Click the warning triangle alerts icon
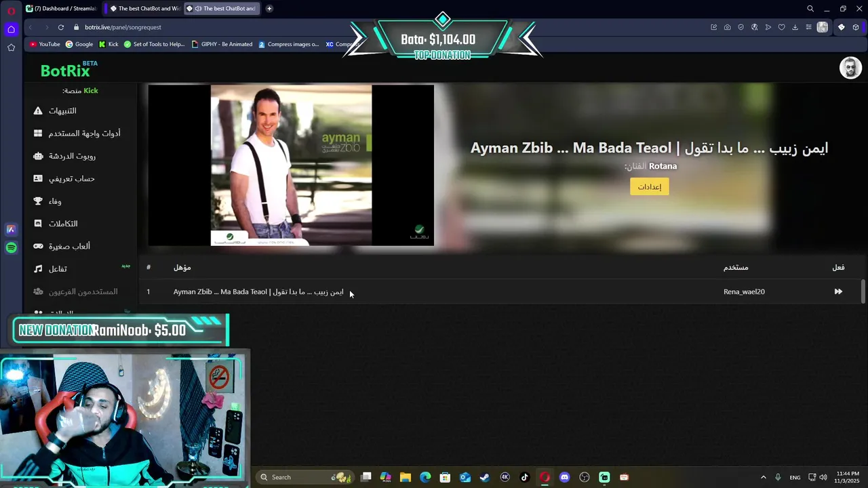This screenshot has width=868, height=488. pos(38,110)
